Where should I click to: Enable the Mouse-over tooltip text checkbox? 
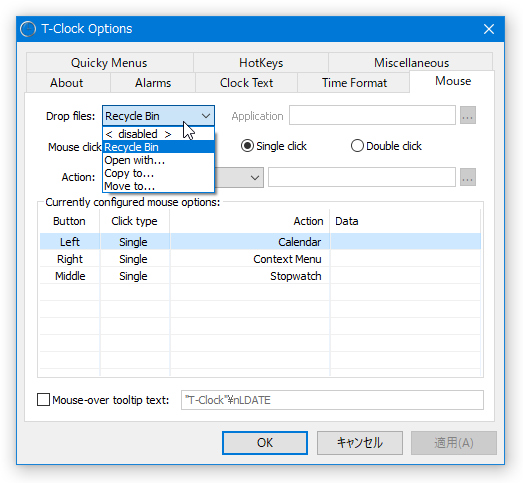(43, 400)
